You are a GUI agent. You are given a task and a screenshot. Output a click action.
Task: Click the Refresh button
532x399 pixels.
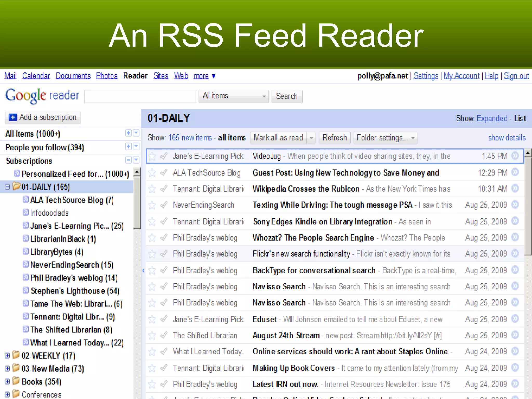click(x=335, y=138)
